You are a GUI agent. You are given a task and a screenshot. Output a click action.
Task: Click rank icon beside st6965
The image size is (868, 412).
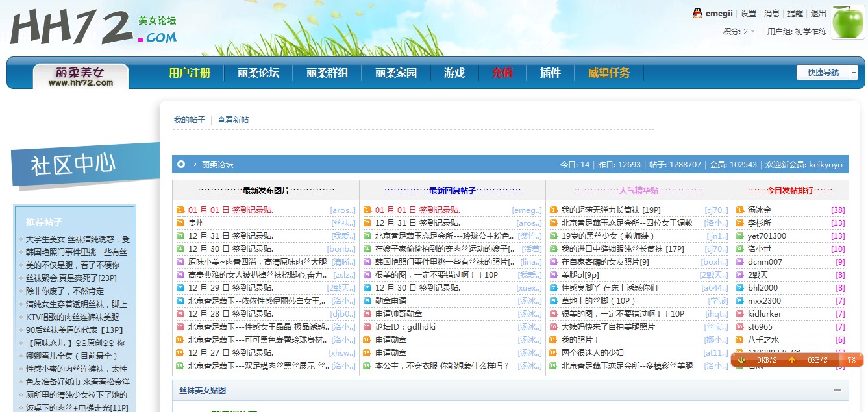(740, 327)
